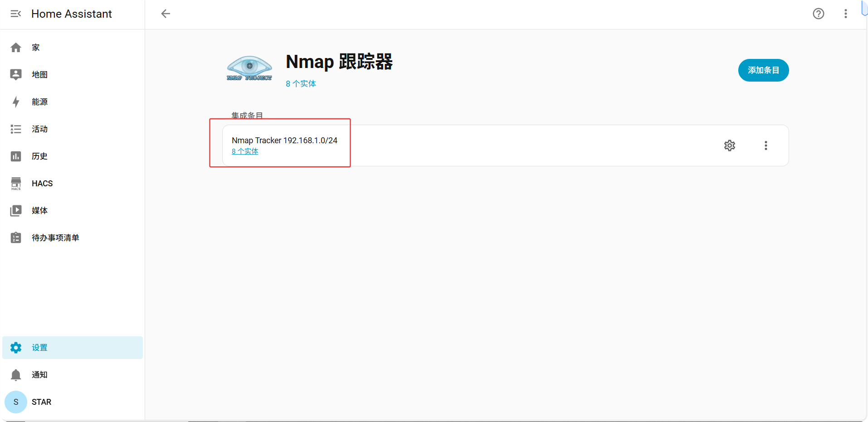Open the 8 个实体 link under the title
Viewport: 868px width, 422px height.
click(x=301, y=84)
